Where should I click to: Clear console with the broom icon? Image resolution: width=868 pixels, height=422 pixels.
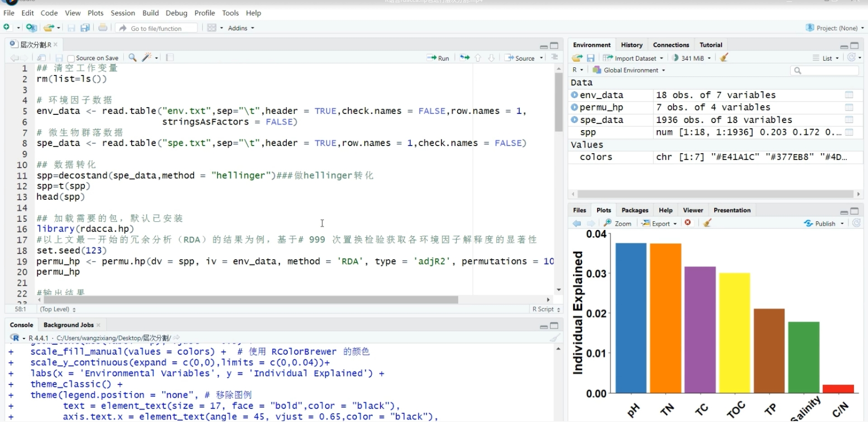click(x=555, y=338)
